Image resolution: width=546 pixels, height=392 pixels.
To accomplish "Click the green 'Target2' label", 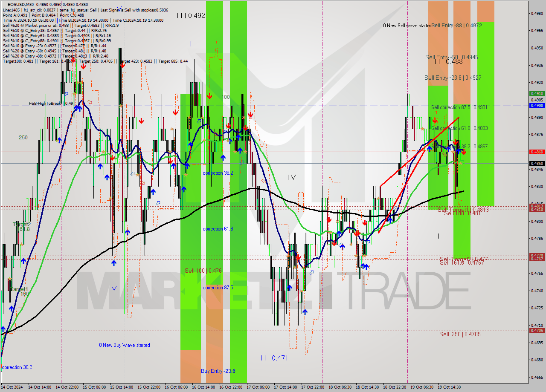I will [22, 224].
